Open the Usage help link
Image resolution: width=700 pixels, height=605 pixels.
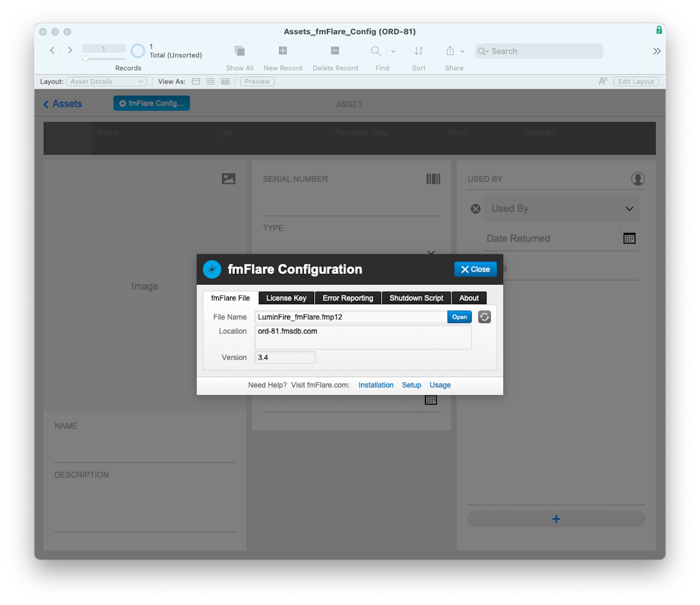(440, 385)
